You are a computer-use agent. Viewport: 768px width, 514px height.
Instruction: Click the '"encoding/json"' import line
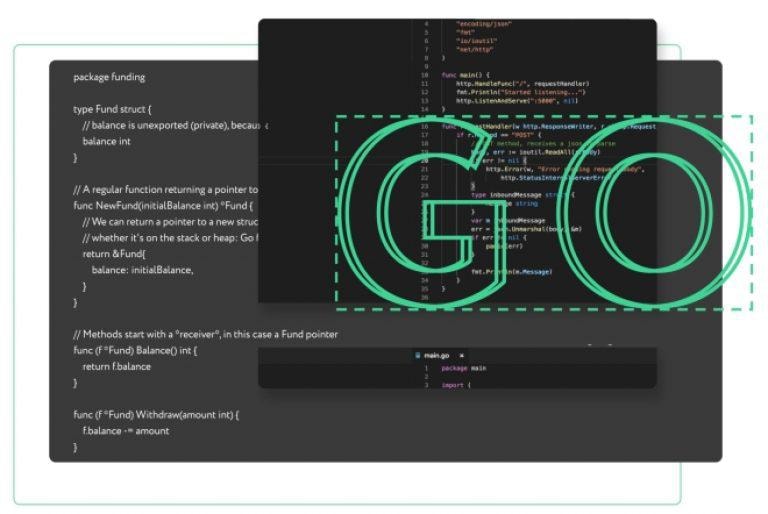pyautogui.click(x=484, y=24)
